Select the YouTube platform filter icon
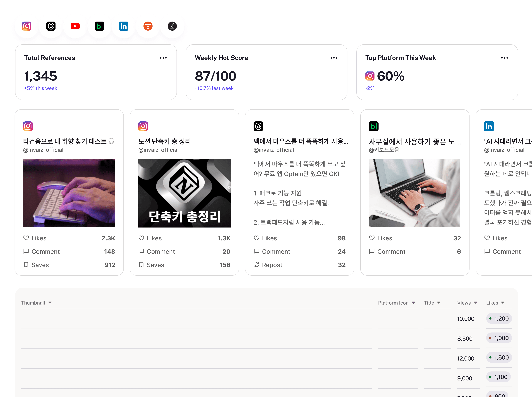The image size is (532, 397). [x=75, y=26]
